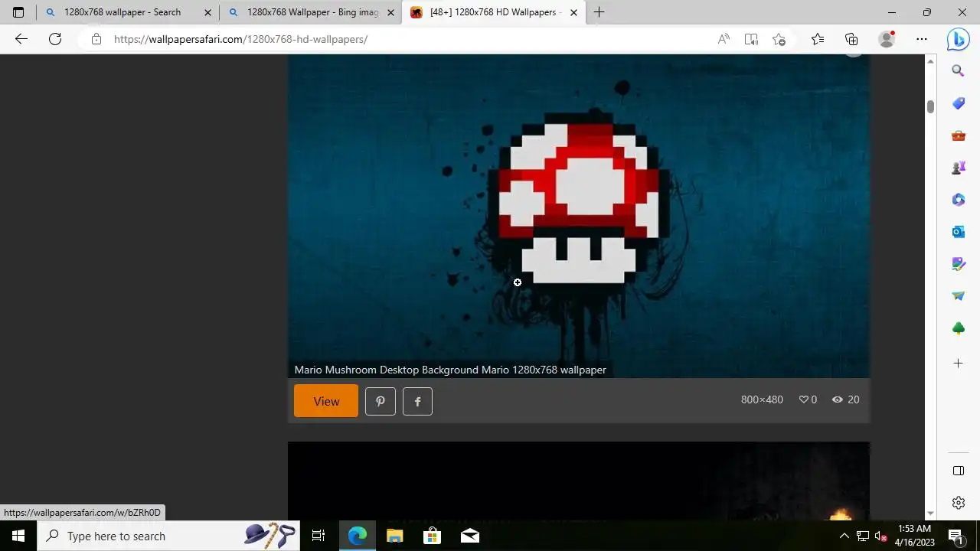The width and height of the screenshot is (980, 551).
Task: Share Mario wallpaper on Pinterest
Action: click(x=381, y=401)
